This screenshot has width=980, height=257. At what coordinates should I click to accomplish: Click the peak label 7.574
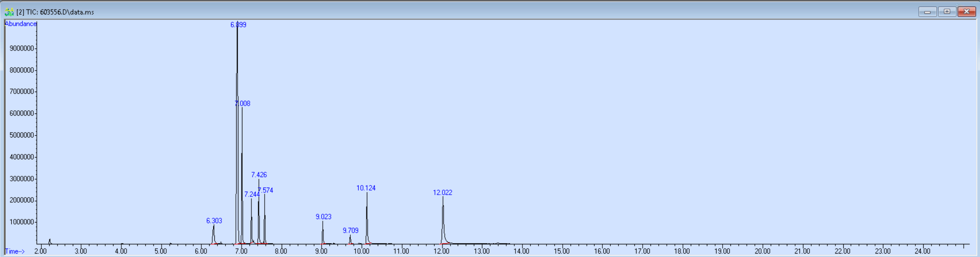pos(265,190)
